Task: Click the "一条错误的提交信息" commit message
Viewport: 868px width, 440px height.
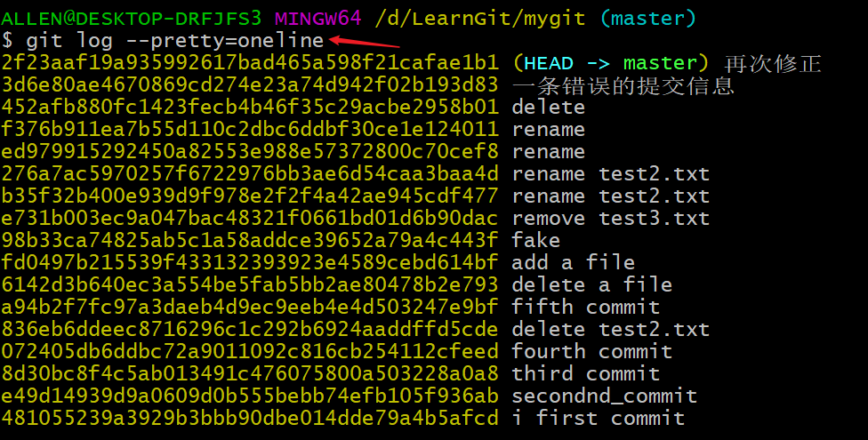Action: [623, 85]
